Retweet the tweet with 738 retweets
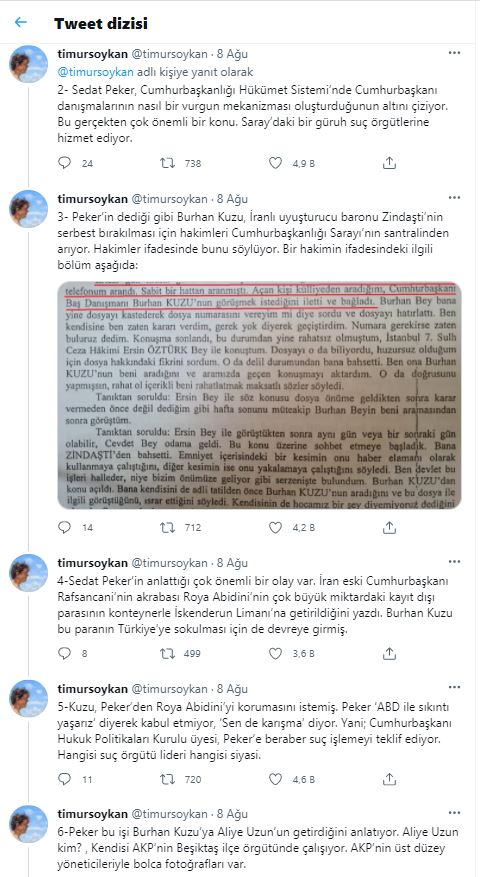Viewport: 480px width, 877px height. 167,163
